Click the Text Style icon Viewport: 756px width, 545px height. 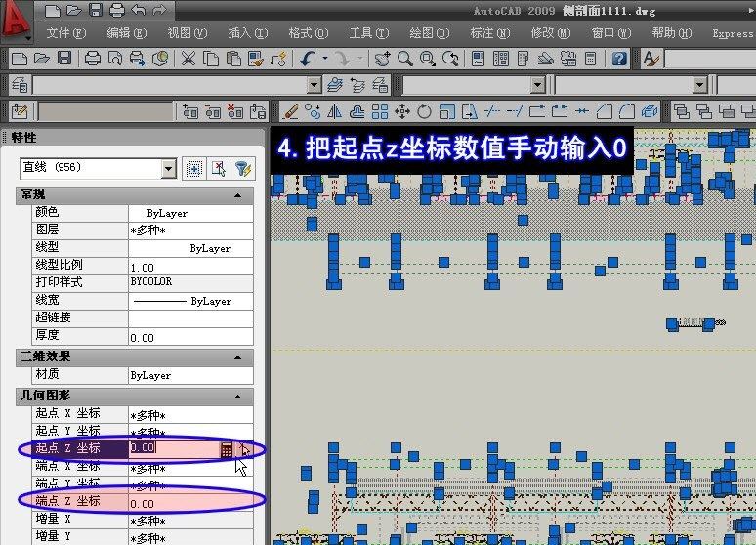(x=651, y=59)
